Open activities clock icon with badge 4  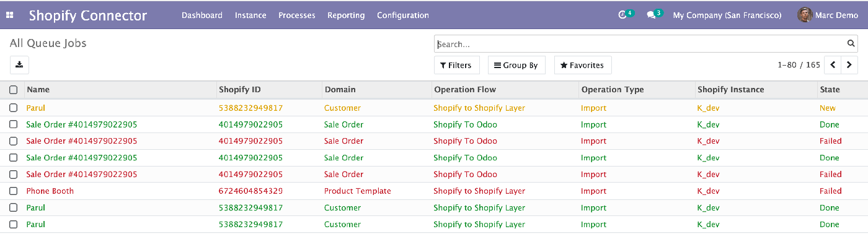click(626, 15)
